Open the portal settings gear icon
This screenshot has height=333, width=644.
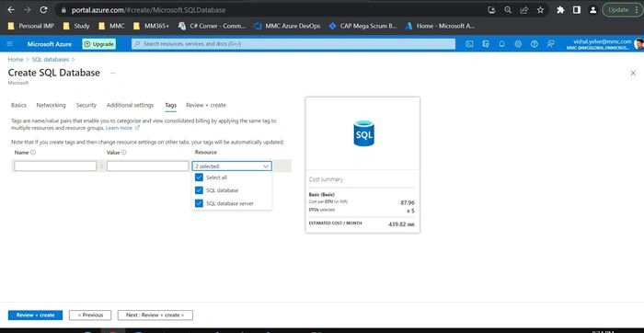(518, 44)
